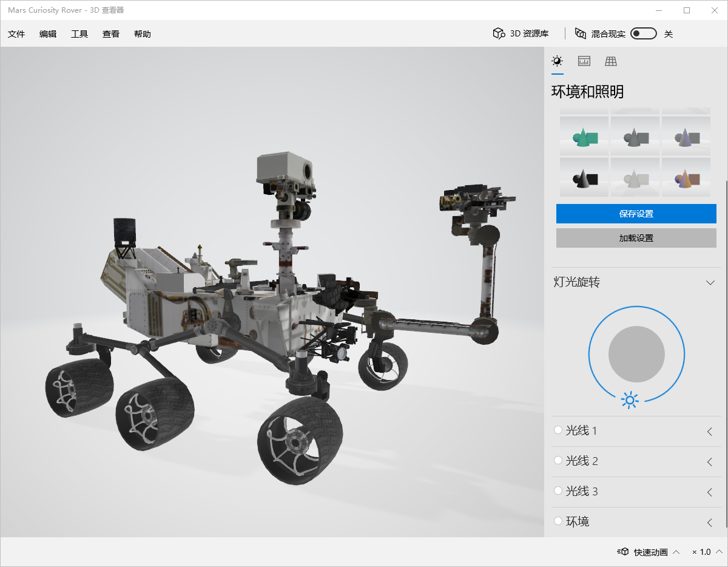Select the dark black lighting theme thumbnail
The image size is (728, 567).
point(584,177)
